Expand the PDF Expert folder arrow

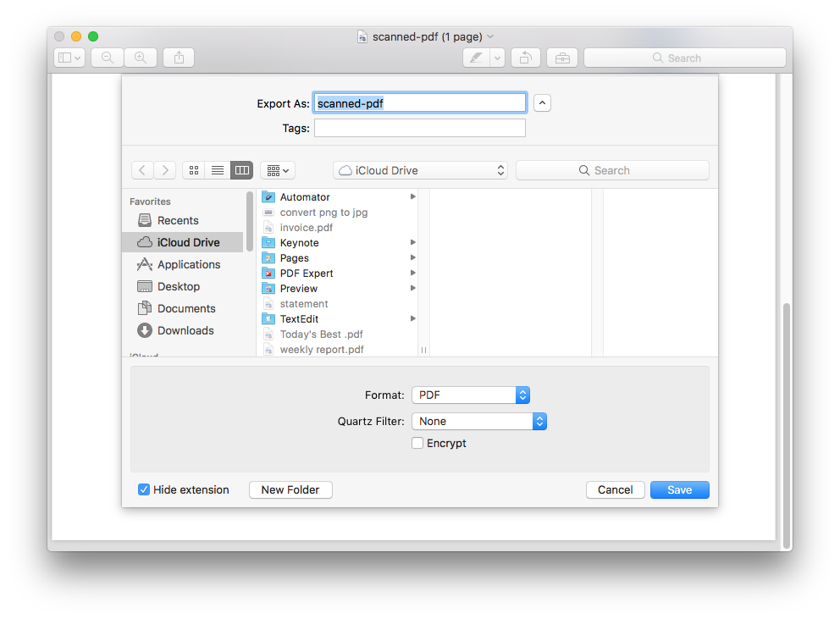(412, 273)
